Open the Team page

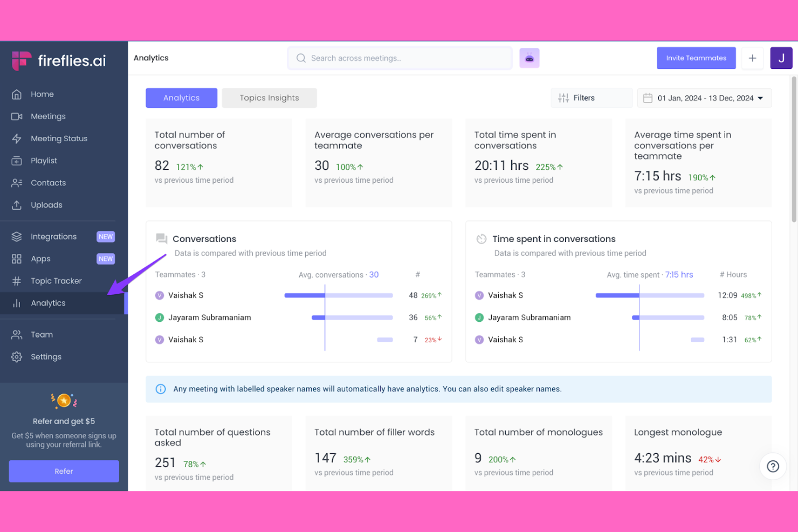coord(41,334)
